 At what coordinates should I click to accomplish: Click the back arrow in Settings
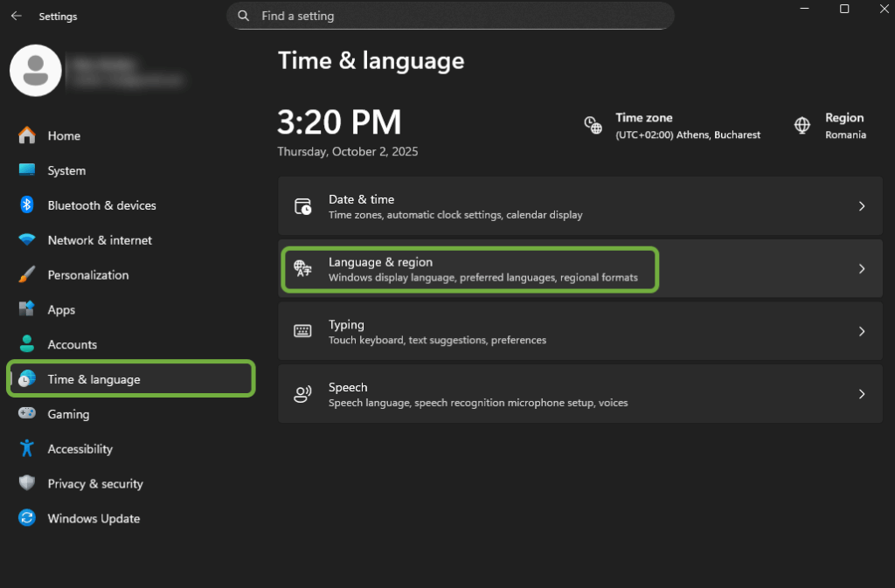click(x=16, y=17)
